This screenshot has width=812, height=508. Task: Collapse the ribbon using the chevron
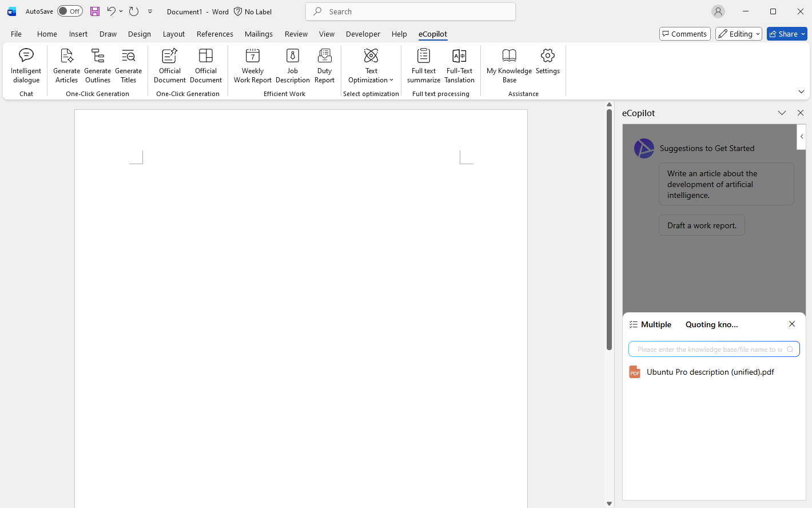click(801, 92)
